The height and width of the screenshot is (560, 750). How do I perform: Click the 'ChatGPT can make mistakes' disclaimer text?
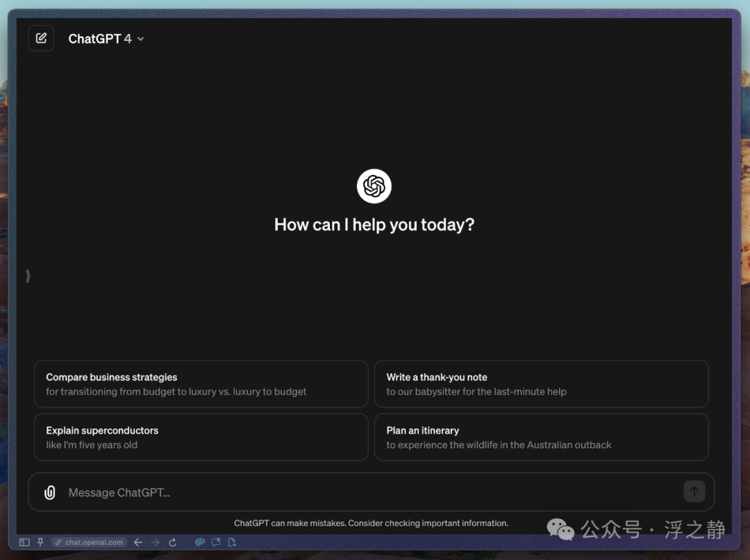[x=371, y=523]
